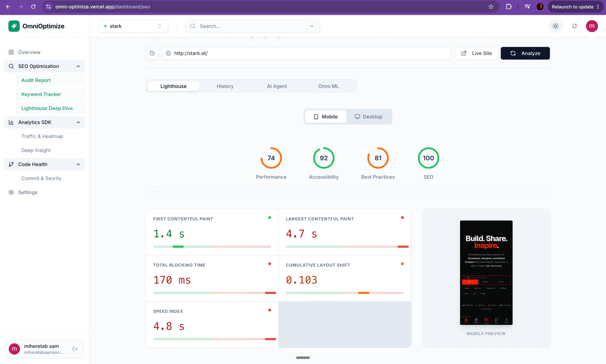Screen dimensions: 606x364
Task: Open the notifications bell
Action: [x=574, y=26]
